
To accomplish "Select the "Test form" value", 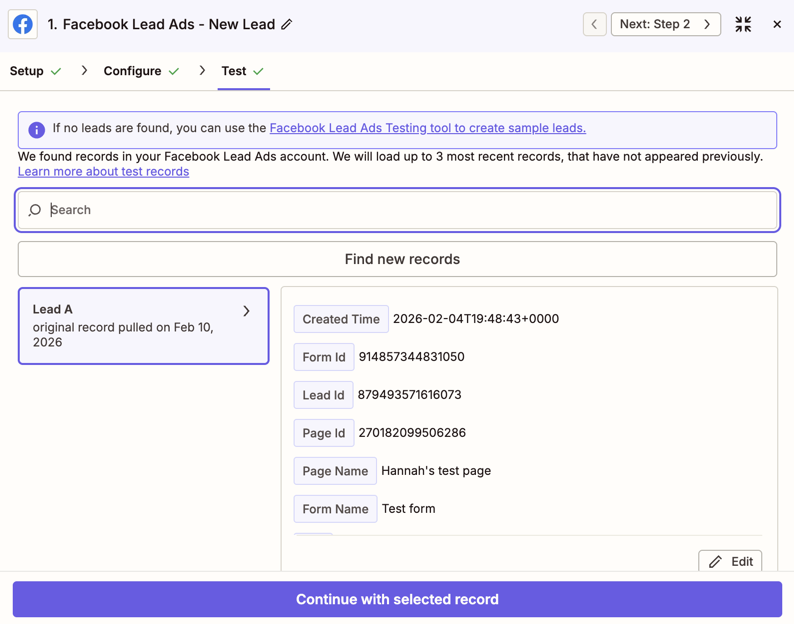I will click(x=409, y=509).
